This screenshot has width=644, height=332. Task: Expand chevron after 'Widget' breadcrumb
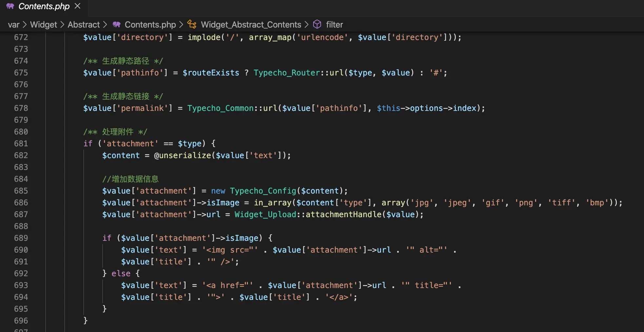click(x=62, y=25)
